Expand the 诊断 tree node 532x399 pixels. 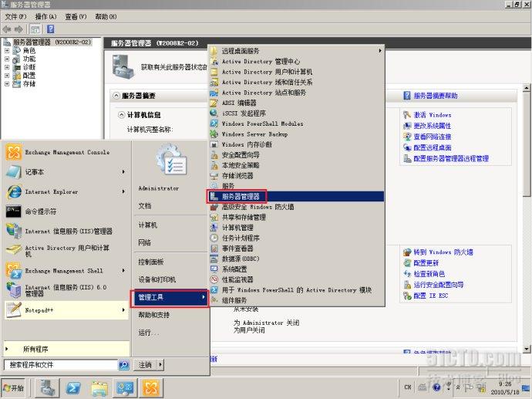(7, 67)
